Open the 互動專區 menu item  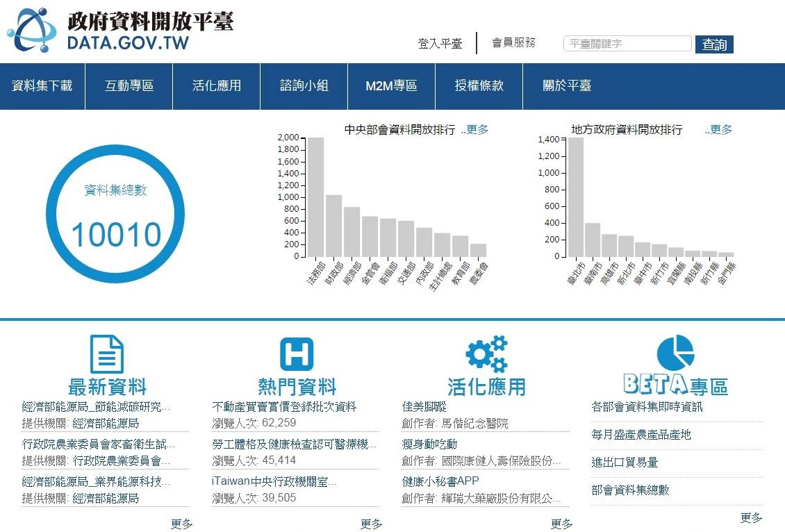pyautogui.click(x=129, y=86)
